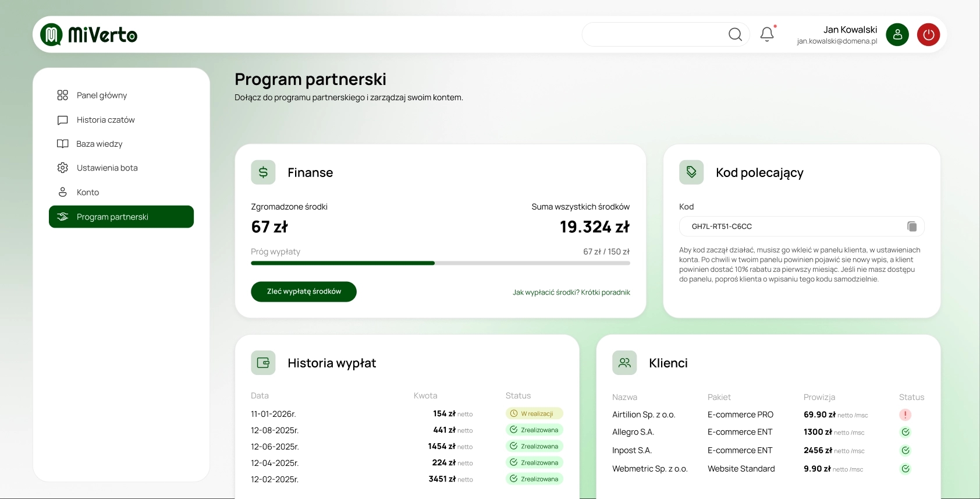Select the 12-08-2025r. payout date
The image size is (980, 499).
pyautogui.click(x=275, y=430)
